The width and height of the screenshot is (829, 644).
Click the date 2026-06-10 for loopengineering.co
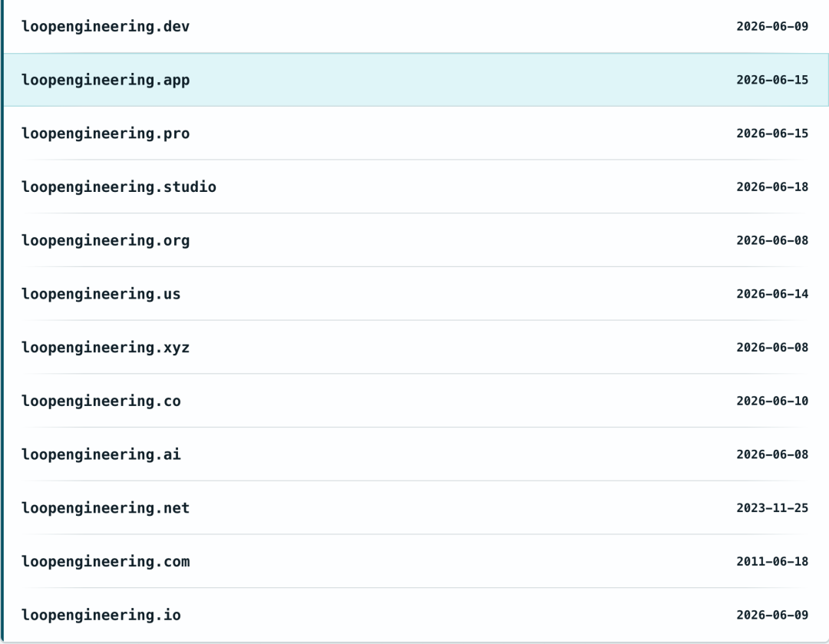tap(772, 401)
